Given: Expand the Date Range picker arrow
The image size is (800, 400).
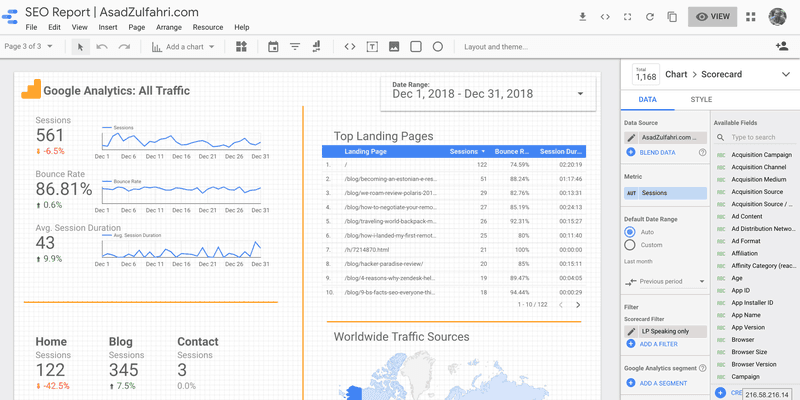Looking at the screenshot, I should click(580, 94).
